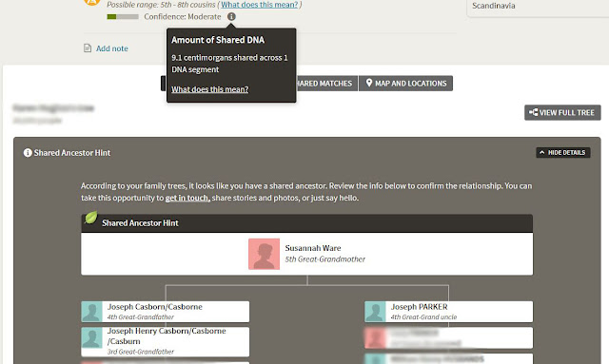Click the '9.1 centimorgans shared' text

(229, 64)
